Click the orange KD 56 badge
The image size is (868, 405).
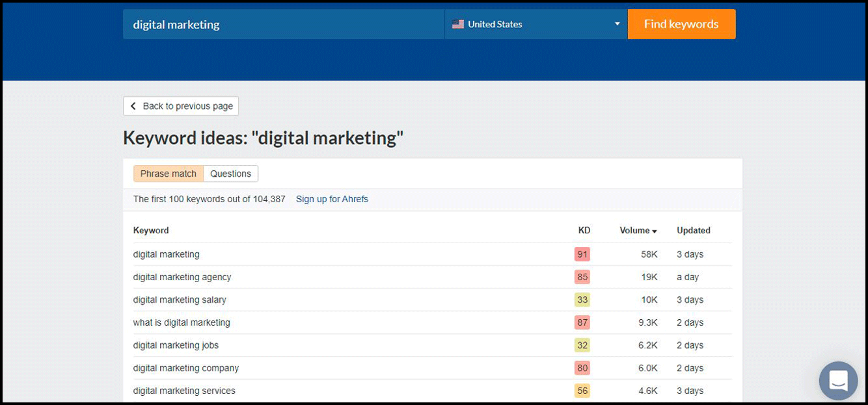[x=582, y=391]
